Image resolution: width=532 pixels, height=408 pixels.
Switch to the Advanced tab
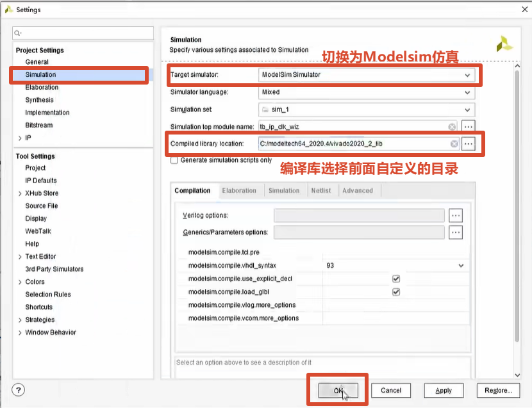point(358,191)
